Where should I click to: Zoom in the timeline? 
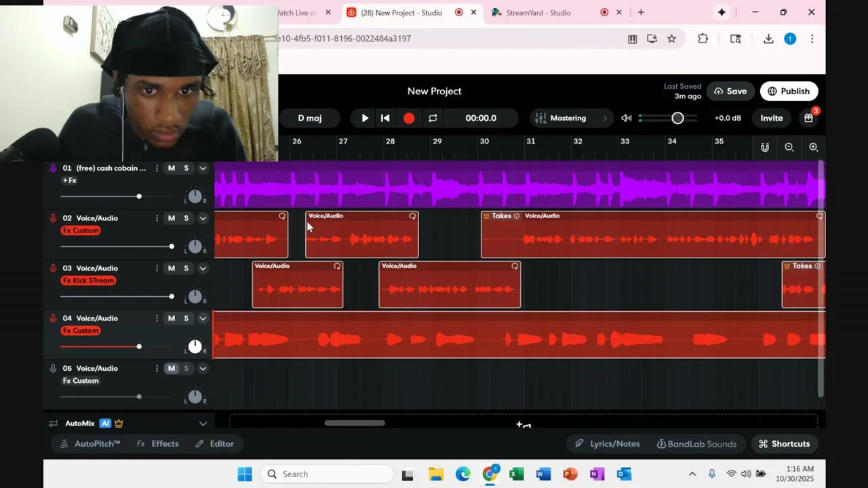pos(814,147)
